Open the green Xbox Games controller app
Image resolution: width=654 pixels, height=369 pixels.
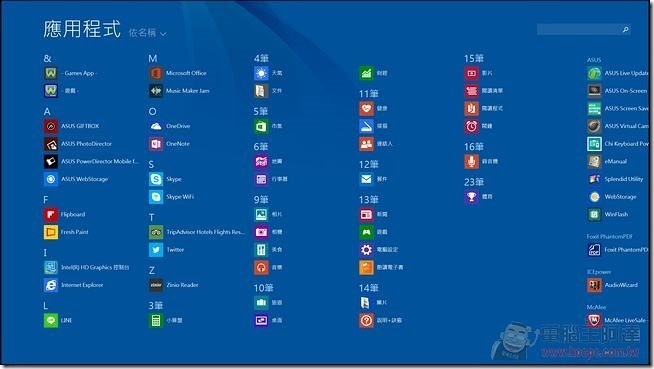374,232
